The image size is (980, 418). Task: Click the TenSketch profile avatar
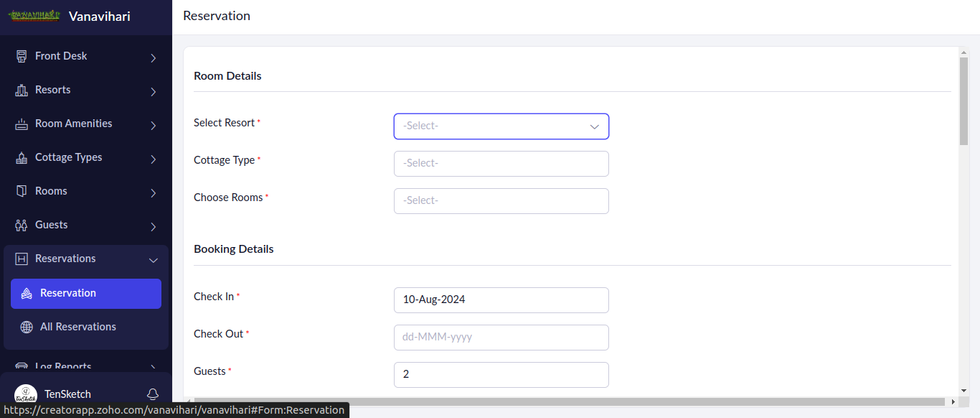click(26, 394)
